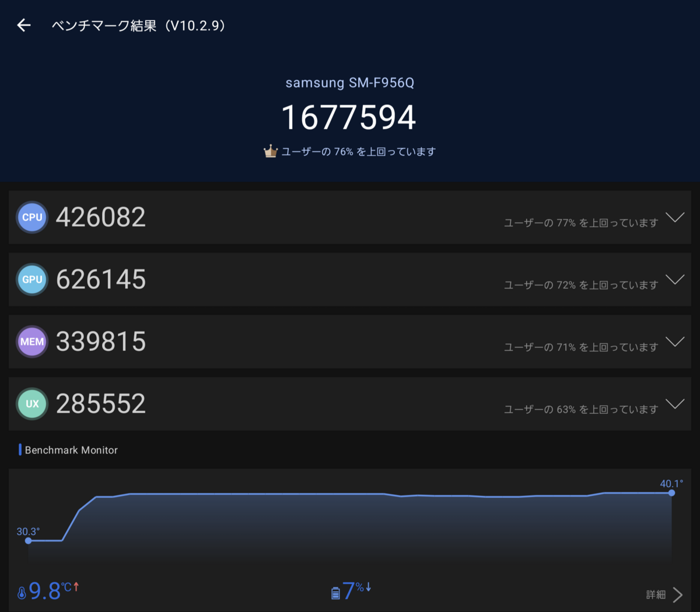Expand the MEM 339815 score row
Screen dimensions: 700x612
[x=350, y=342]
